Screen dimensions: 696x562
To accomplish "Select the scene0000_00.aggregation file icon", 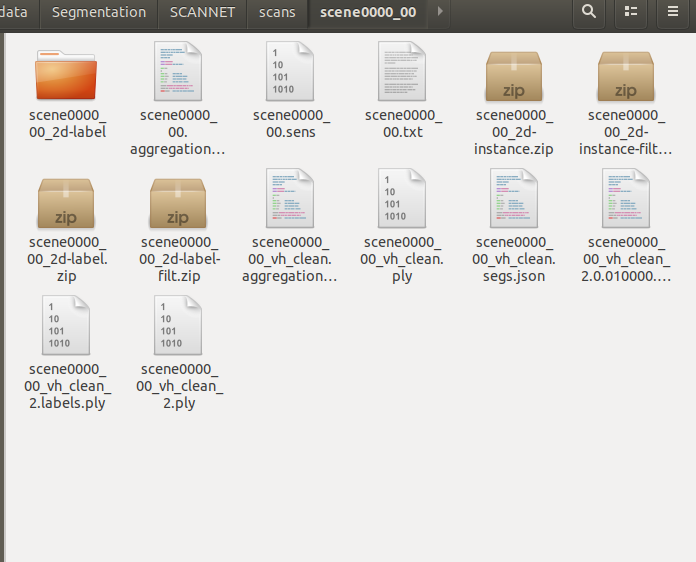I will point(178,71).
